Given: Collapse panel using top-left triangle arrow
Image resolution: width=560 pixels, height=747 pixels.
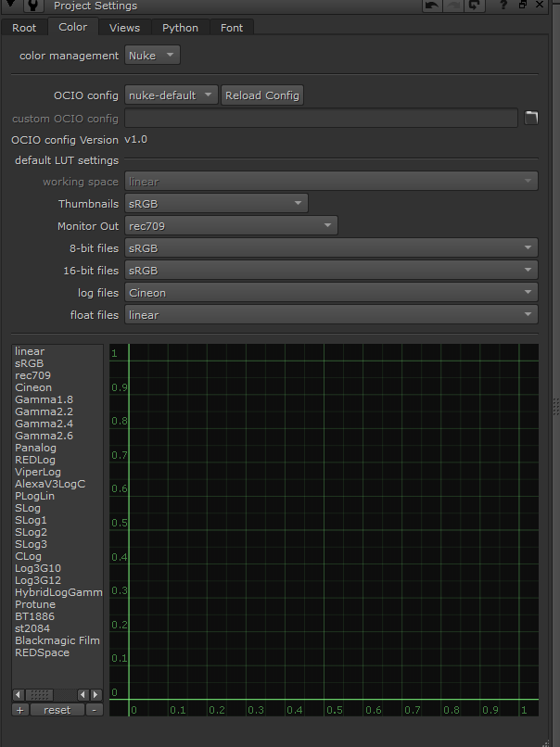Looking at the screenshot, I should point(9,6).
